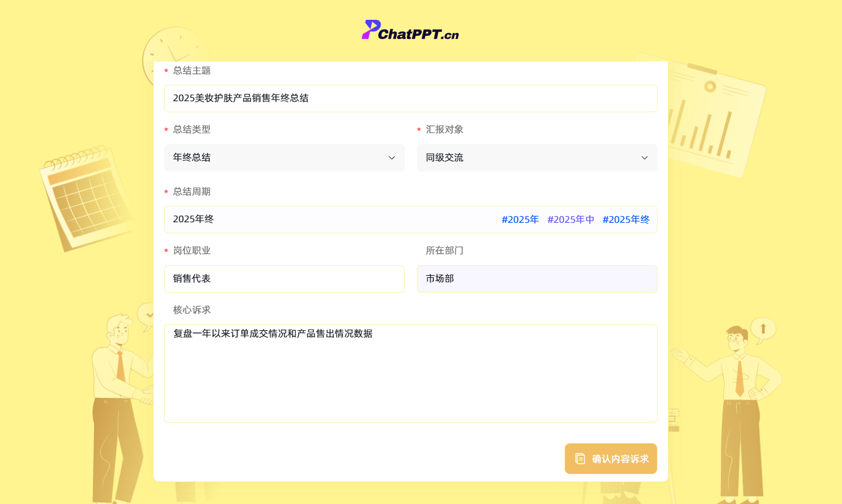Click the 总结主题 field label

tap(192, 70)
